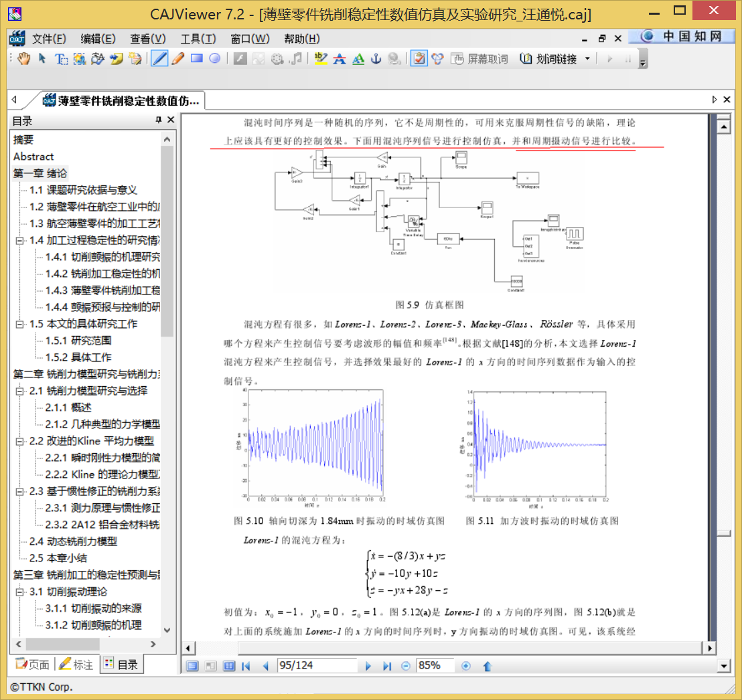Close the 目录 sidebar panel
Screen dimensions: 742x700
(x=171, y=120)
